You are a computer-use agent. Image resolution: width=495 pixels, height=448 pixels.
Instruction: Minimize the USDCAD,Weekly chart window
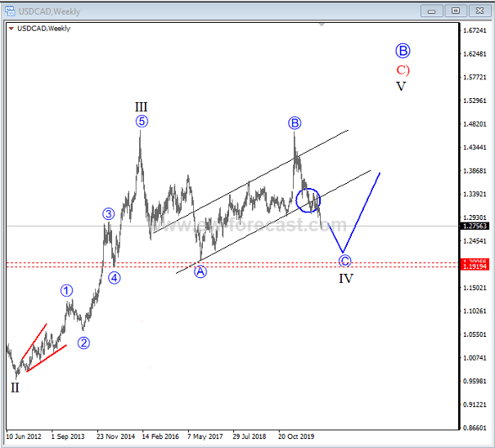click(x=431, y=10)
